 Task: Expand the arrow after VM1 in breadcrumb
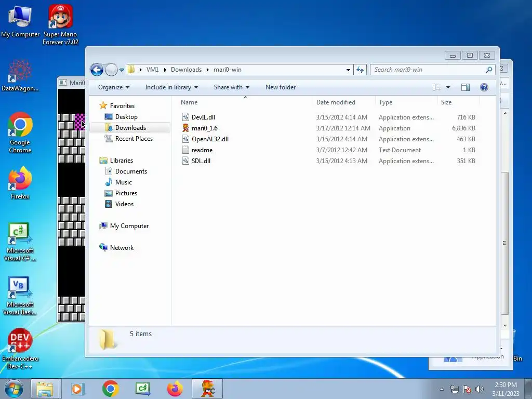[165, 70]
